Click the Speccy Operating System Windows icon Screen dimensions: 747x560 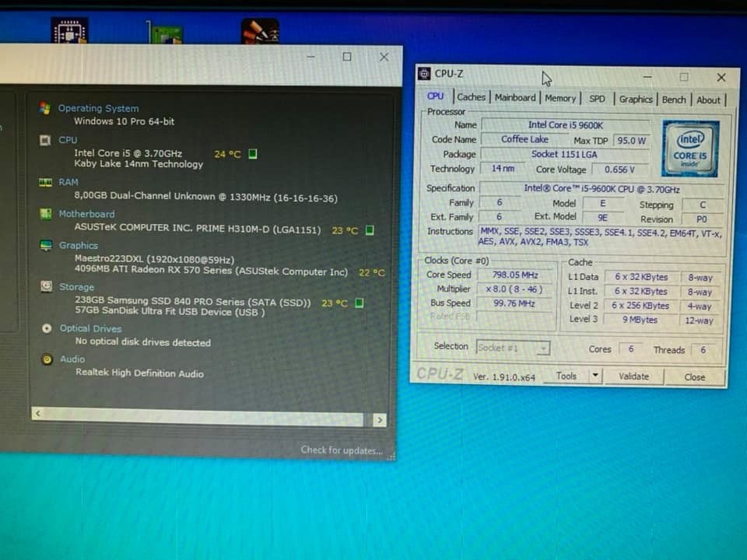click(x=45, y=108)
